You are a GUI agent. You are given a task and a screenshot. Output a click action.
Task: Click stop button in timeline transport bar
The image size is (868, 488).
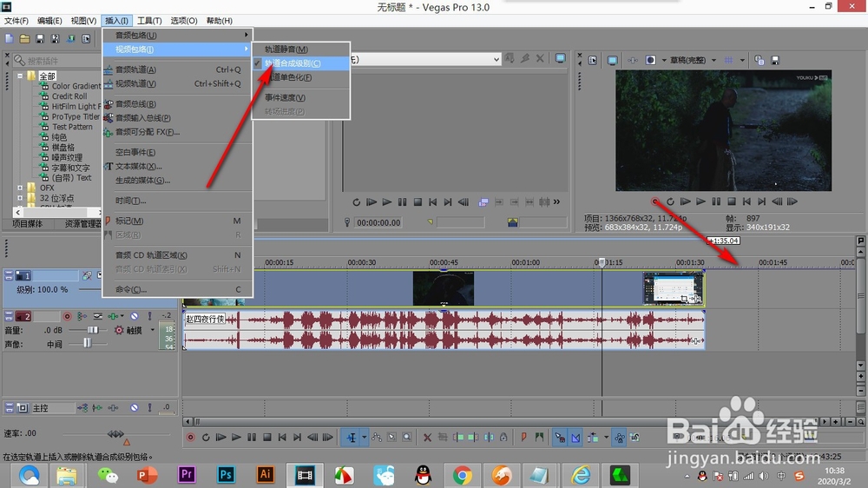(266, 437)
